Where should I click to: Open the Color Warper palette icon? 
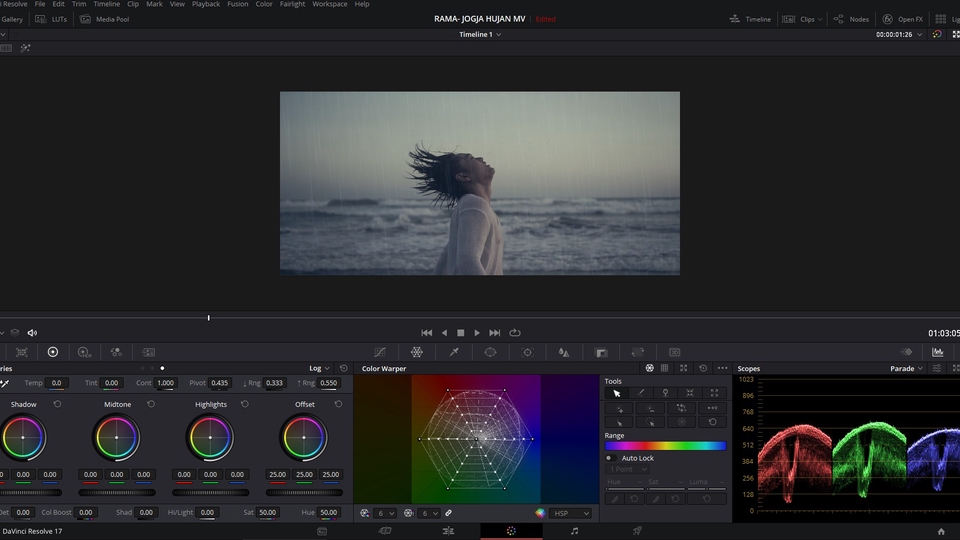pos(417,352)
